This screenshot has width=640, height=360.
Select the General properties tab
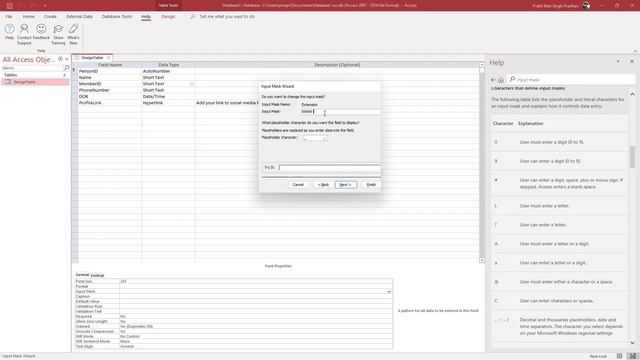point(82,275)
